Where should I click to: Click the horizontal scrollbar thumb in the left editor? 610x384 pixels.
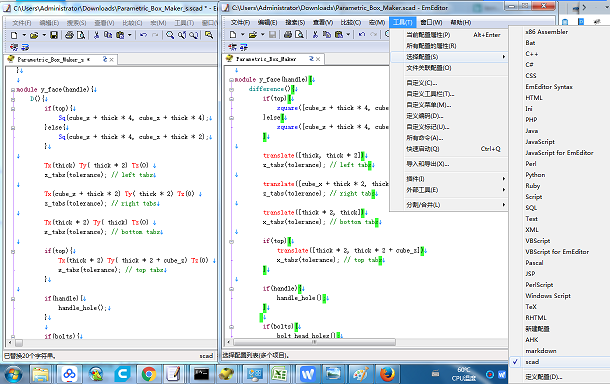point(19,343)
